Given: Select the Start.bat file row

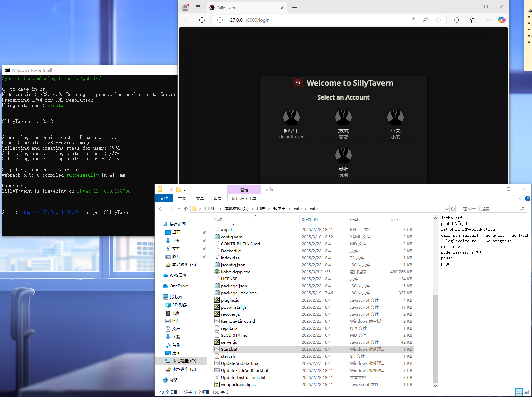Looking at the screenshot, I should tap(313, 349).
